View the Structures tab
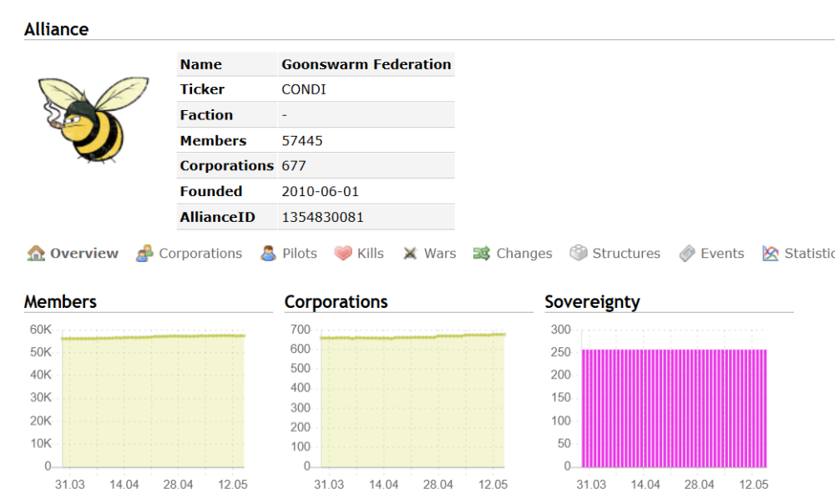This screenshot has width=835, height=504. click(626, 254)
